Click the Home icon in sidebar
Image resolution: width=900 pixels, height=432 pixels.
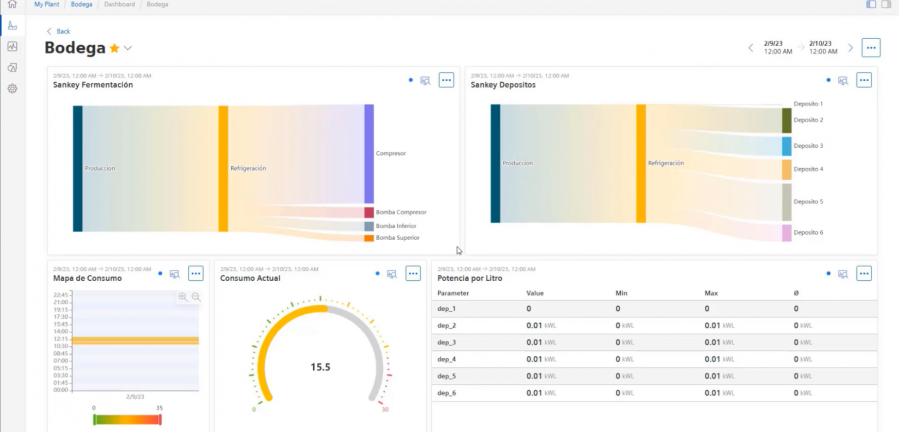point(12,5)
